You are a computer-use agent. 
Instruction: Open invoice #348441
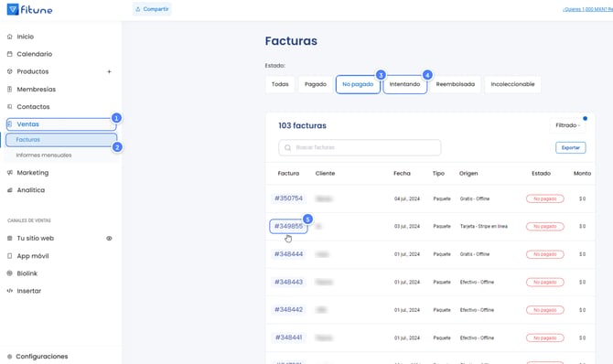tap(288, 337)
